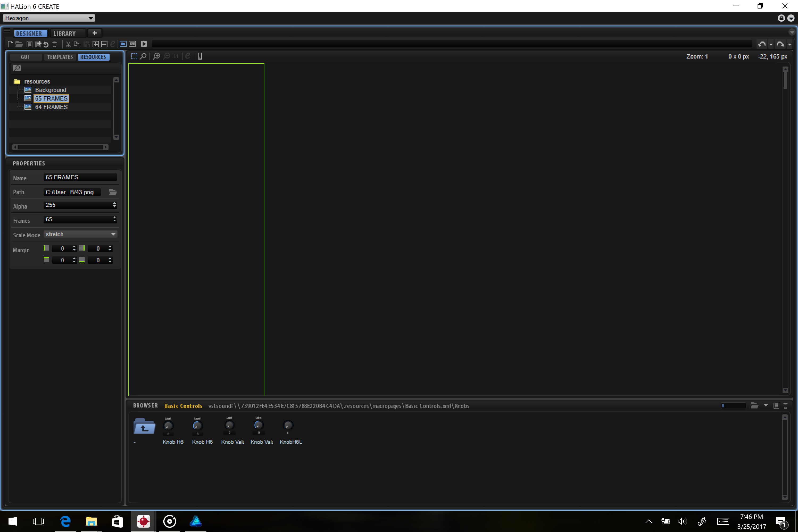Select the 64 FRAMES resource
Image resolution: width=798 pixels, height=532 pixels.
(x=51, y=107)
